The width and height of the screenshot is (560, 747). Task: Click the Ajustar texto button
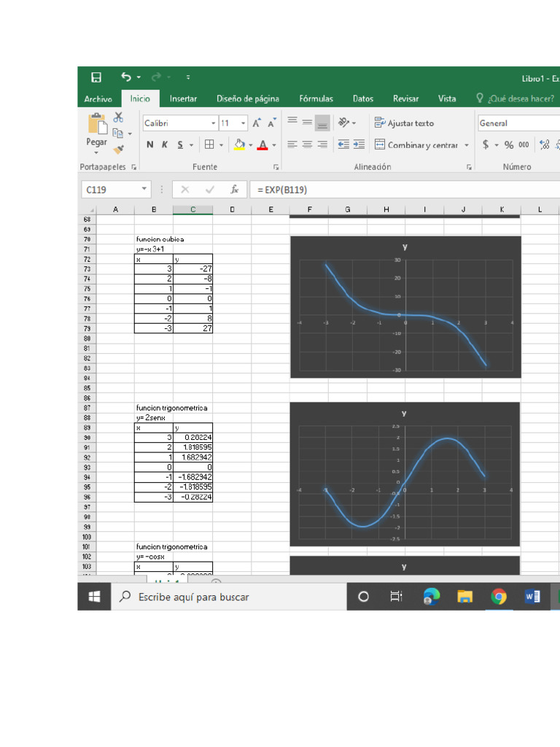[404, 123]
